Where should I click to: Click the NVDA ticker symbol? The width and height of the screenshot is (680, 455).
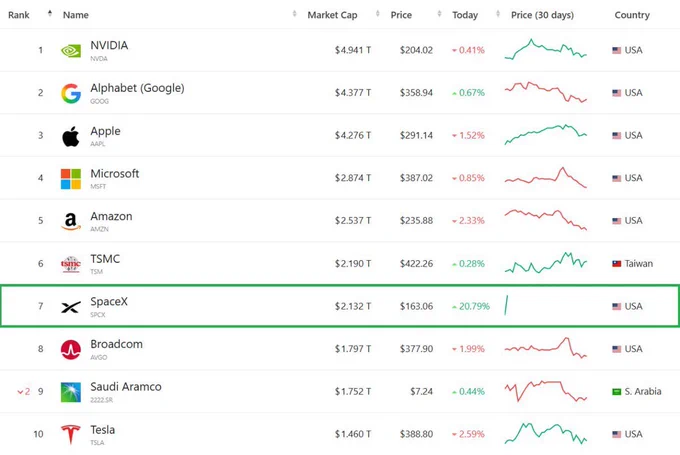[99, 59]
